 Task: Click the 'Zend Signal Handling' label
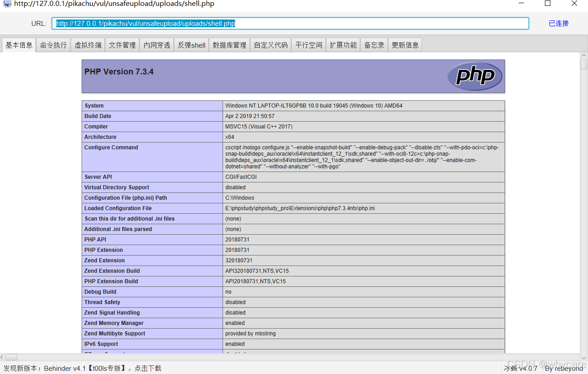112,313
